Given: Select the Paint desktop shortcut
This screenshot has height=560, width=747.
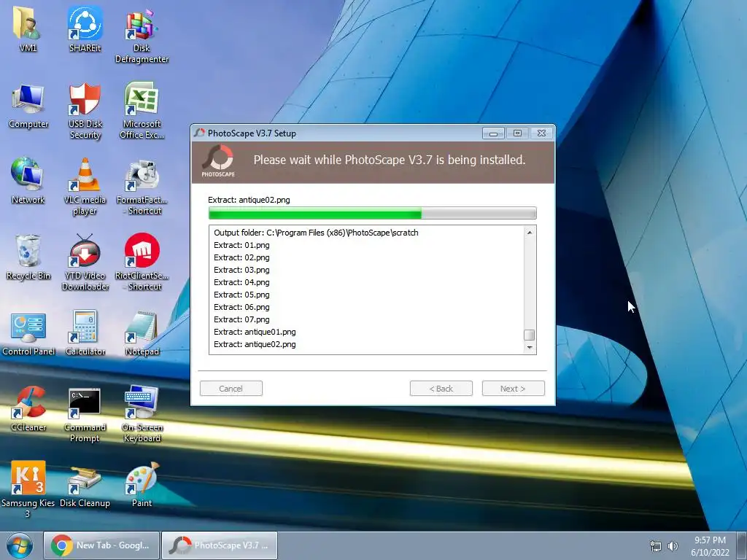Looking at the screenshot, I should pos(142,485).
